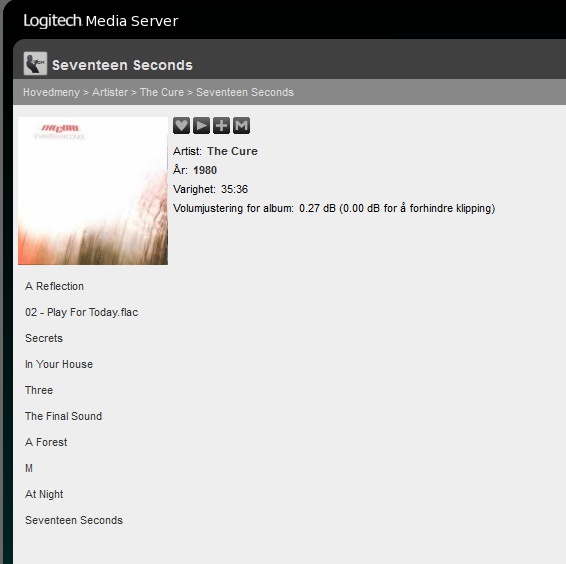Select track The Final Sound
Image resolution: width=566 pixels, height=564 pixels.
[x=64, y=416]
